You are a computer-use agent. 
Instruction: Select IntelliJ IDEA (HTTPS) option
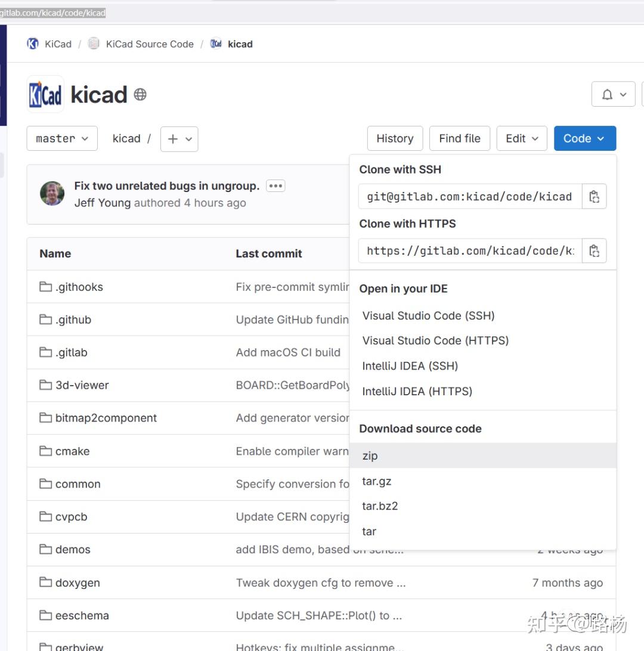click(x=417, y=391)
